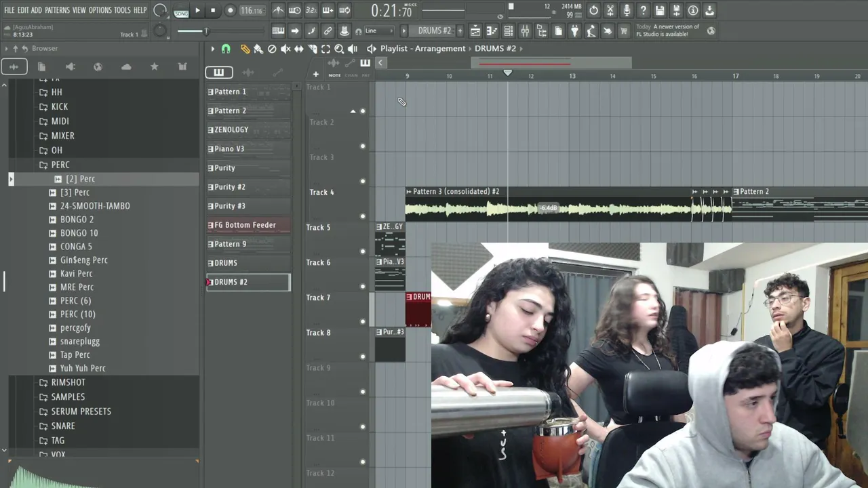Viewport: 868px width, 488px height.
Task: Toggle link to controller chain icon
Action: (328, 30)
